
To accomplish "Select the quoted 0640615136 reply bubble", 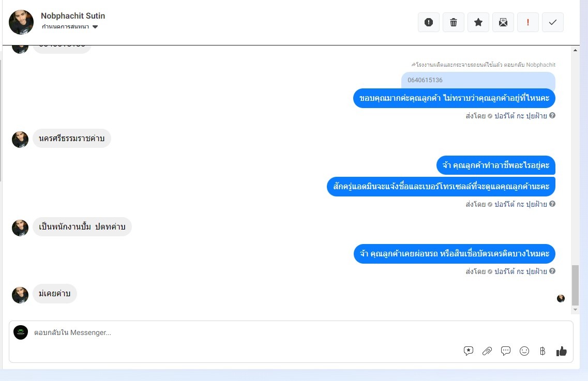I will 478,80.
